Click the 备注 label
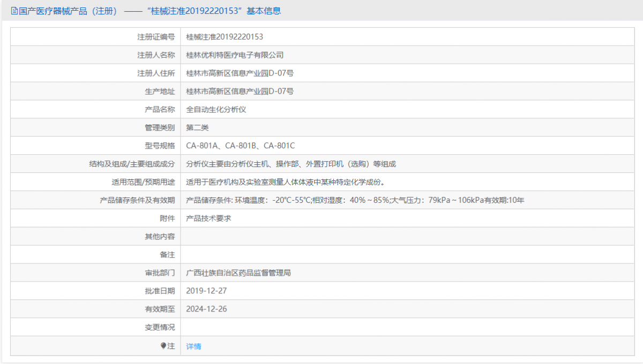The height and width of the screenshot is (364, 643). (167, 255)
